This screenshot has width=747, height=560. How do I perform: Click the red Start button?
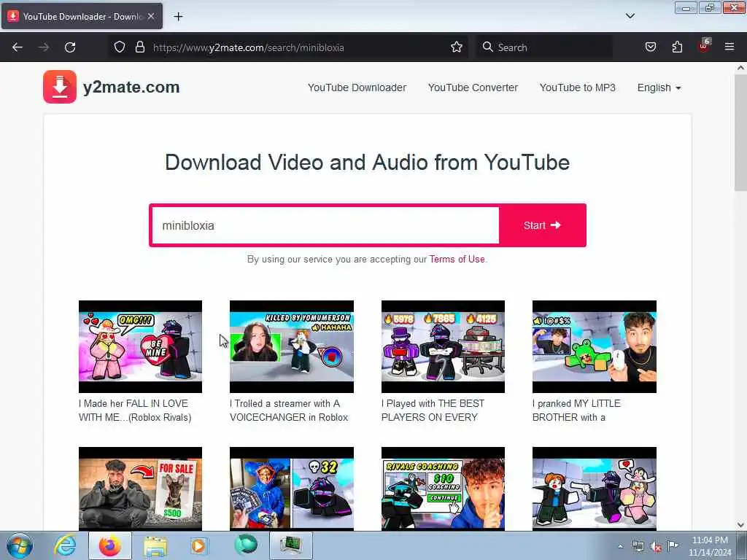click(x=542, y=225)
